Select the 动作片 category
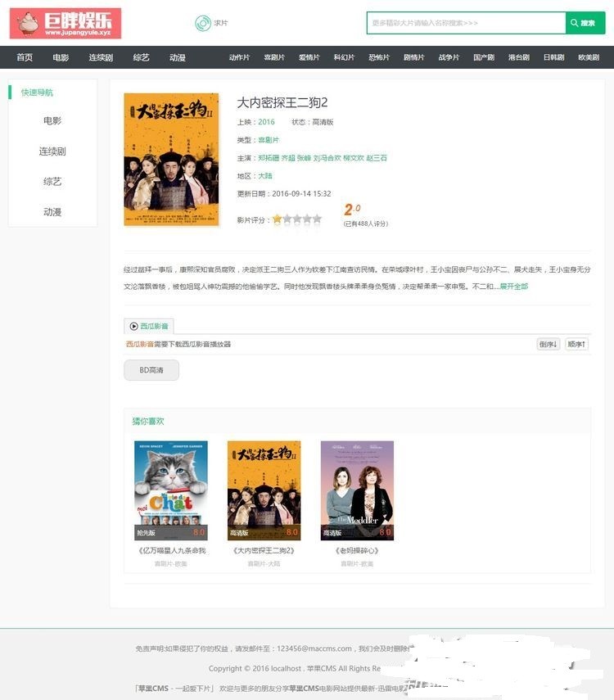614x700 pixels. (239, 57)
